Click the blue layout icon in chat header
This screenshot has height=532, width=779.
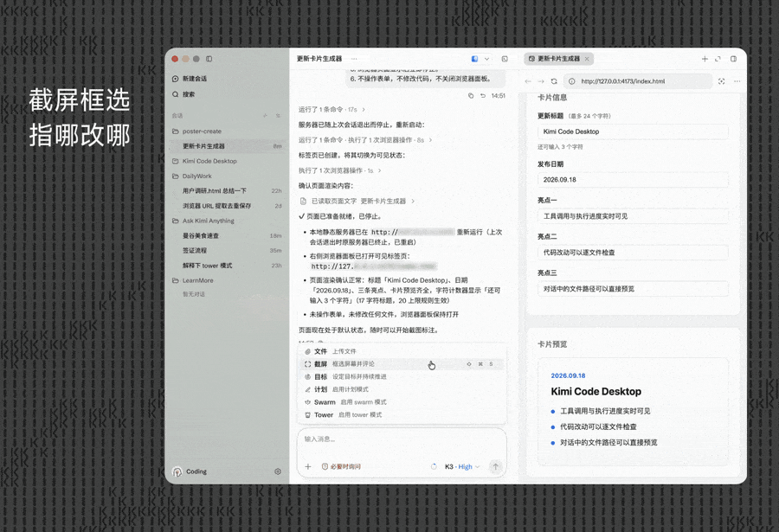point(474,59)
